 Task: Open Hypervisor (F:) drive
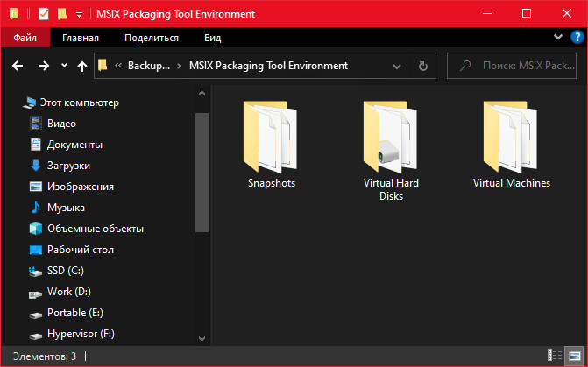pos(81,333)
